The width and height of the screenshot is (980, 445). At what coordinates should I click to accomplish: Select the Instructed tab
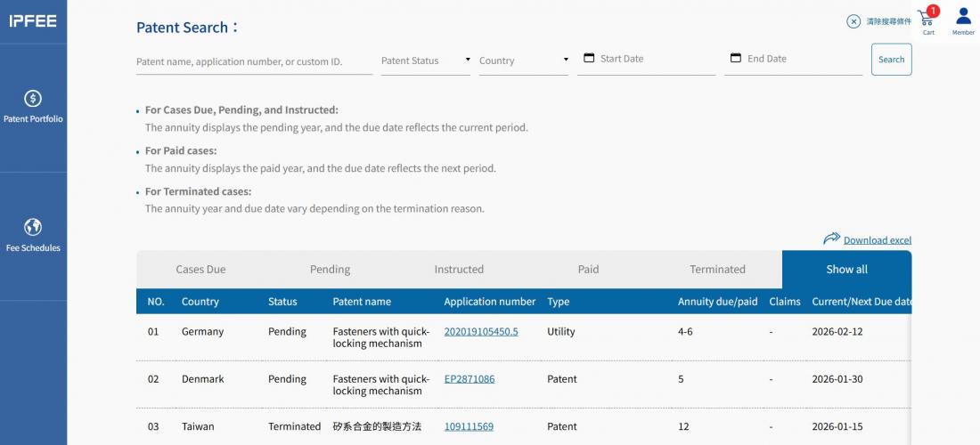(459, 269)
